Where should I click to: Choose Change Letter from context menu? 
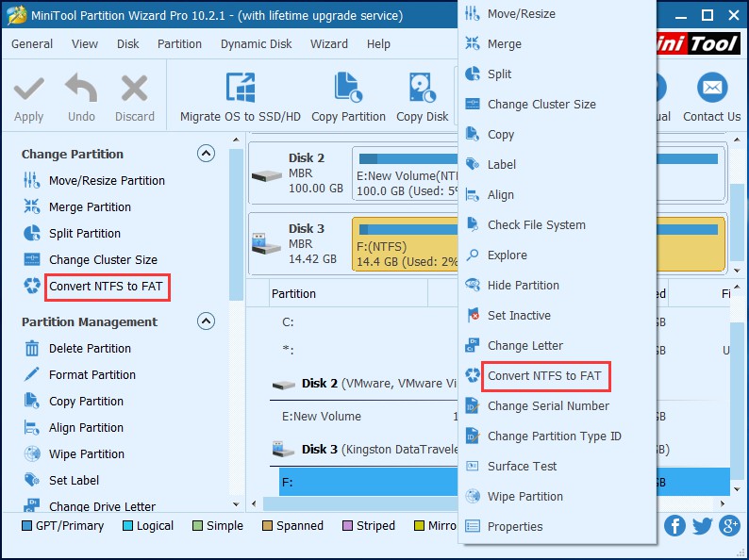coord(557,345)
